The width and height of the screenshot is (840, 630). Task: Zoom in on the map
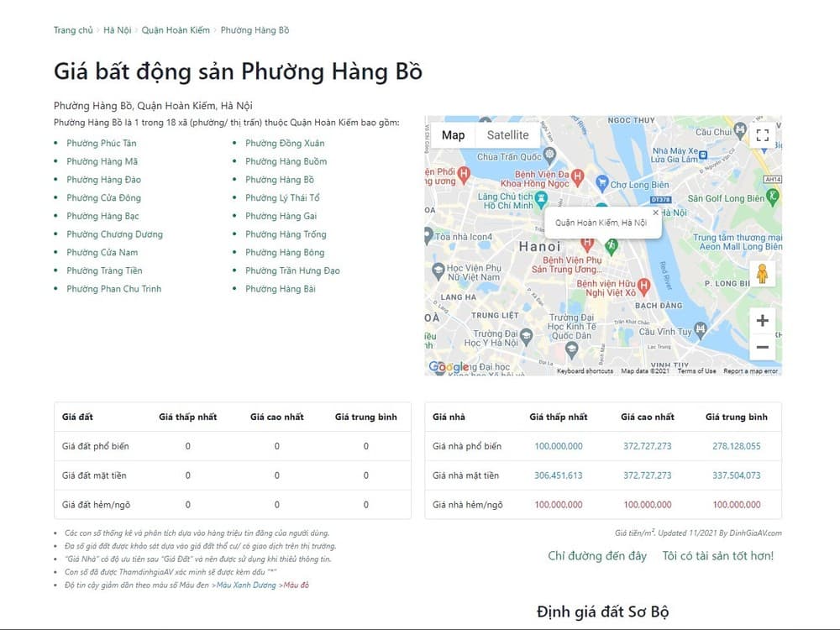pos(763,320)
